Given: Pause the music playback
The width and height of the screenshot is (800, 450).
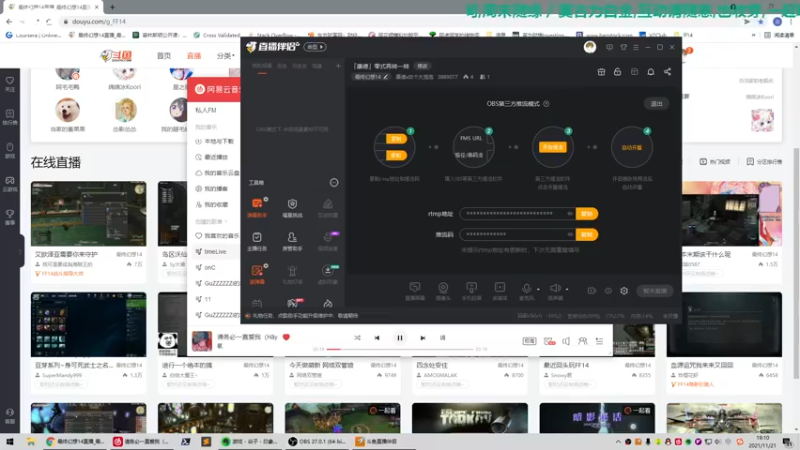Looking at the screenshot, I should pos(399,338).
